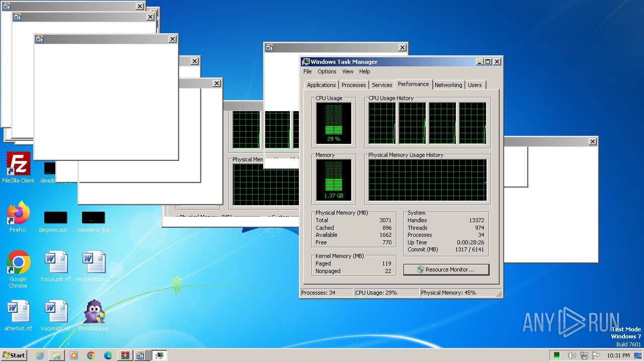Launch Windows Media Player from taskbar
The image size is (644, 362).
click(x=74, y=355)
